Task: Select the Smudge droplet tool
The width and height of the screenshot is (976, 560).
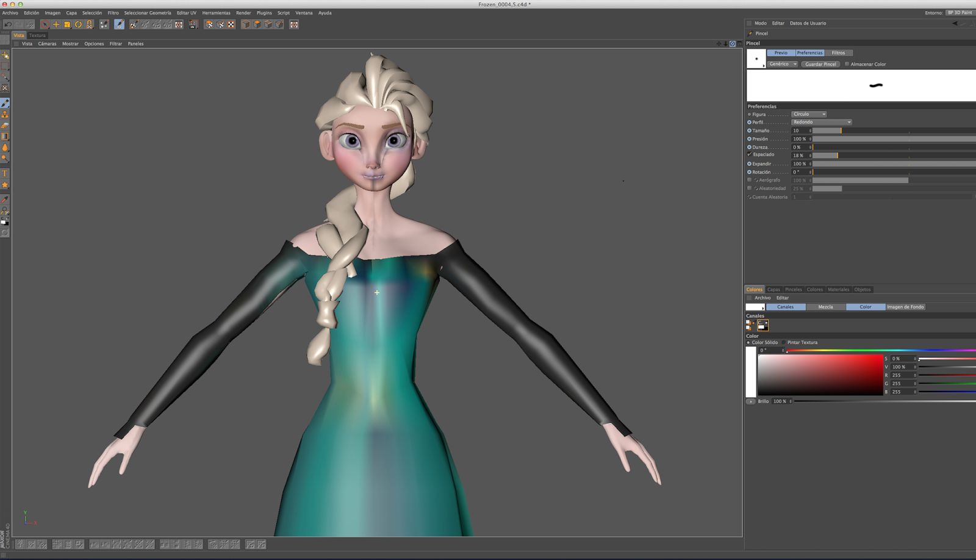Action: tap(5, 148)
